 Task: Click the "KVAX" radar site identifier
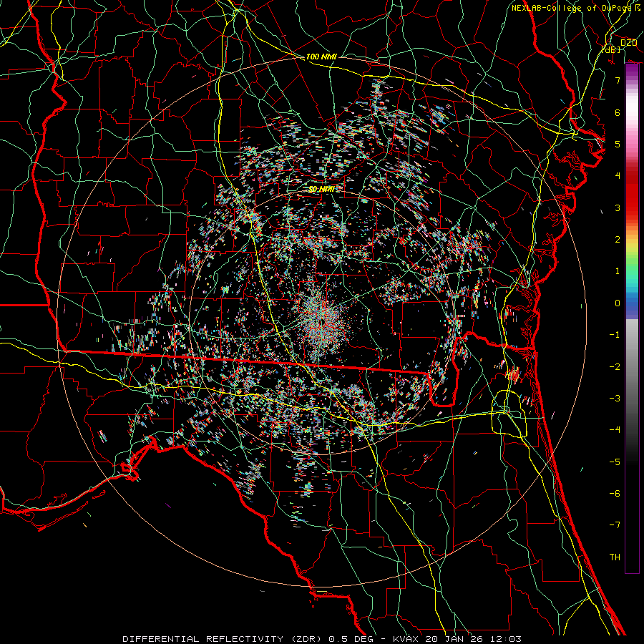pyautogui.click(x=406, y=639)
